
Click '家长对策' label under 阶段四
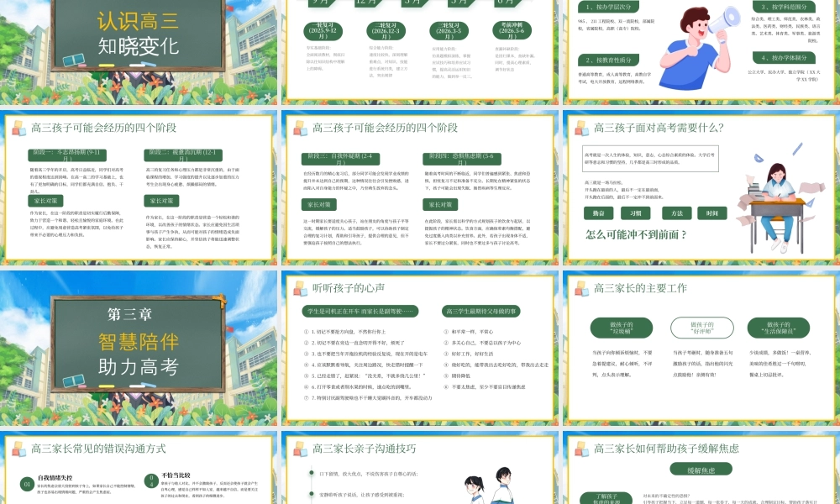440,205
